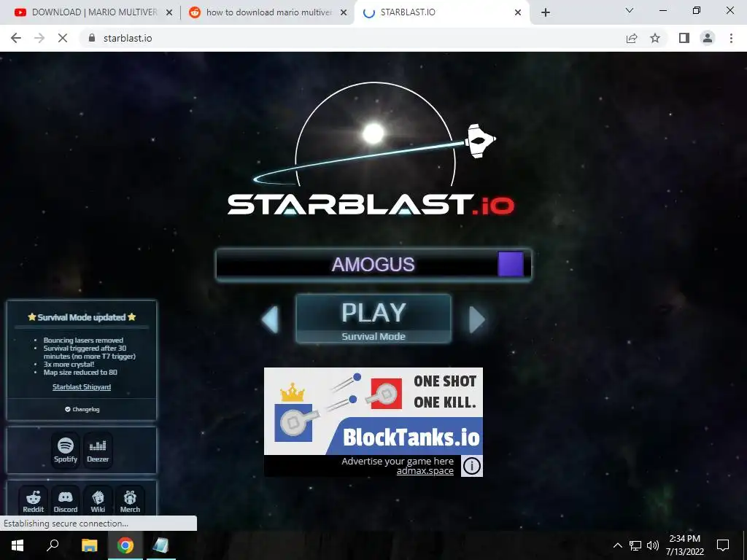Open Deezer music link
Viewport: 747px width, 560px height.
coord(98,450)
